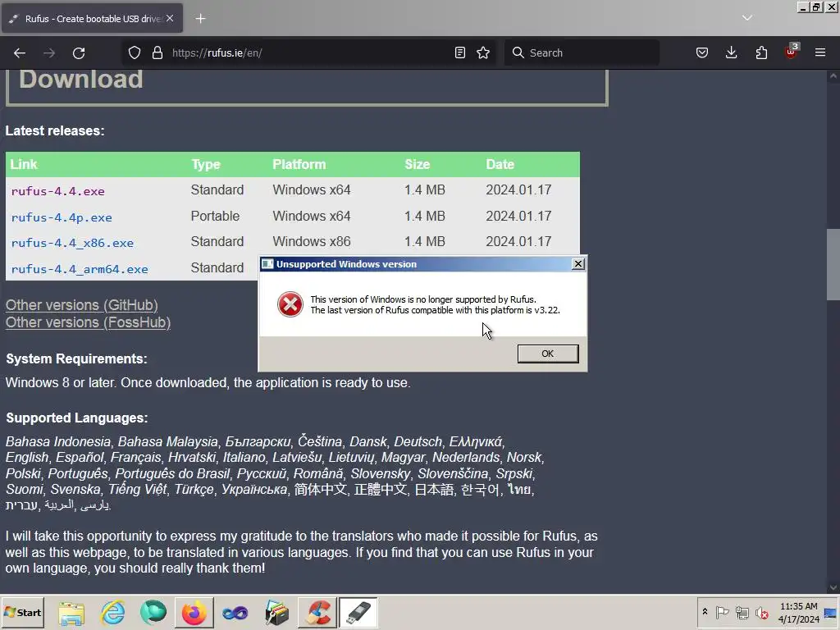Click Latest releases heading
The height and width of the screenshot is (630, 840).
point(55,130)
